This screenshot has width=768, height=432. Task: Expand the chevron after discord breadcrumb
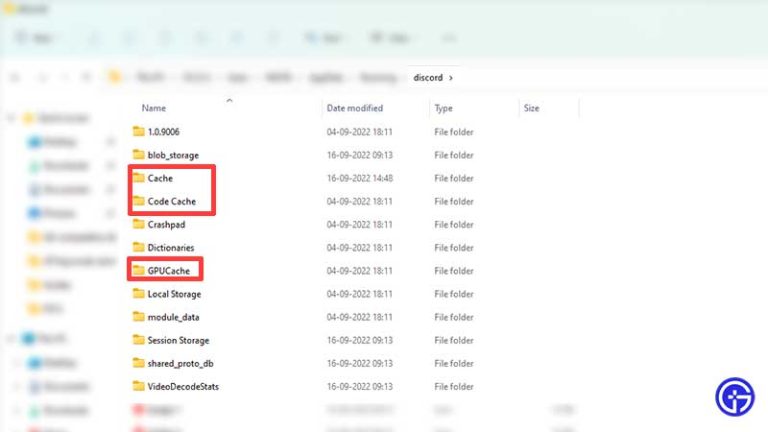[x=451, y=78]
